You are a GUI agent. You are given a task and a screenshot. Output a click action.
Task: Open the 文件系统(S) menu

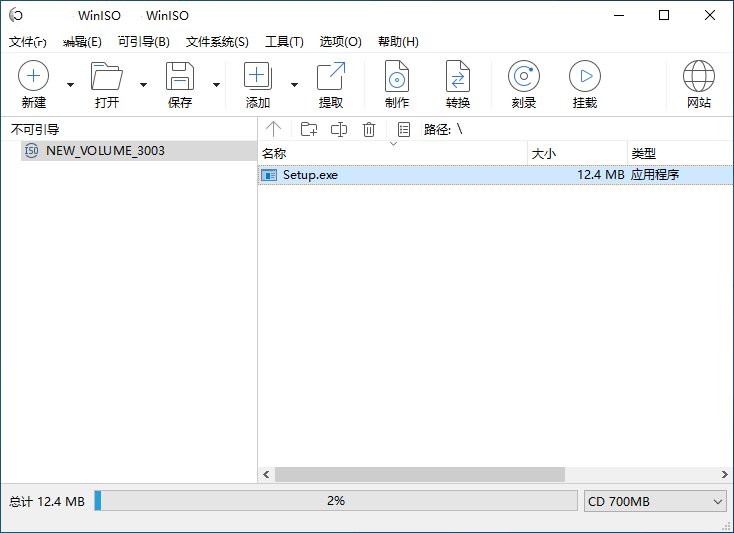[x=217, y=42]
